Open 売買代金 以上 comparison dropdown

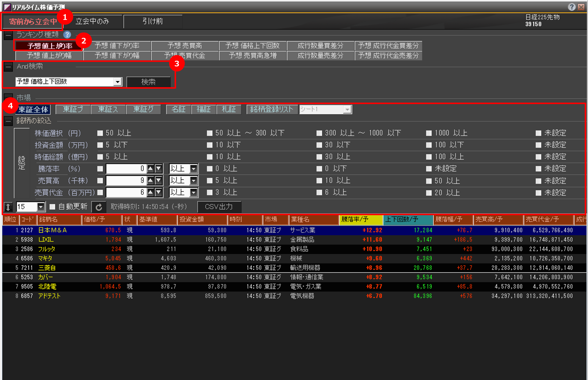point(194,192)
